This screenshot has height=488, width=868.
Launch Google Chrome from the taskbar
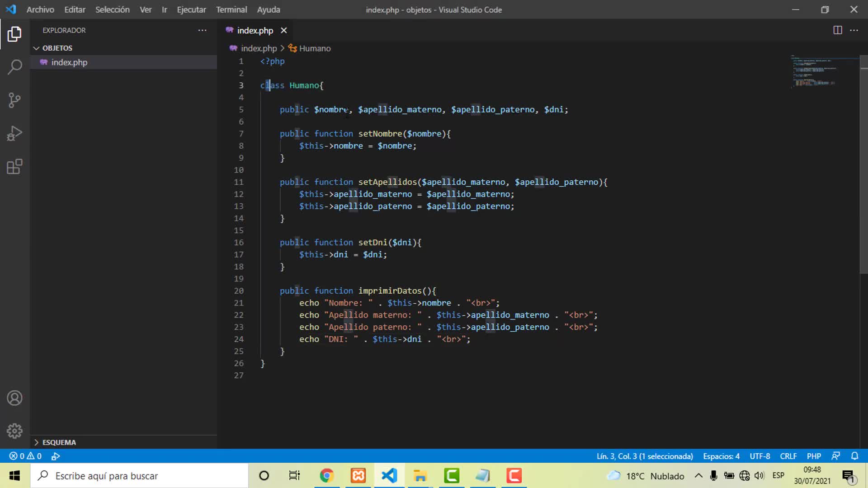326,476
